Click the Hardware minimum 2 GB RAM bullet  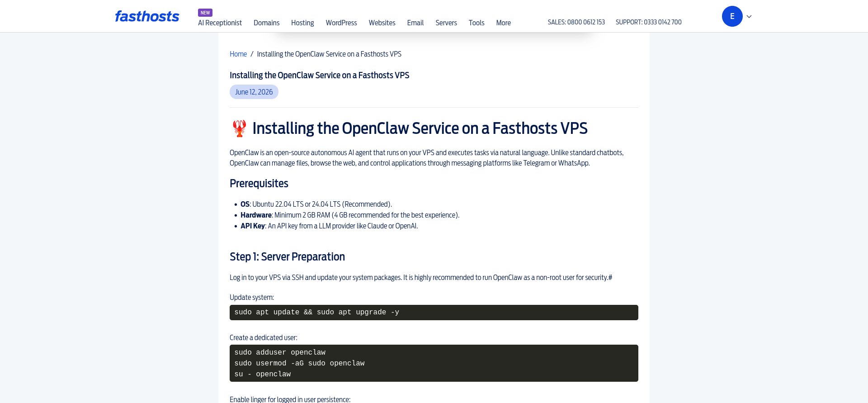point(350,215)
